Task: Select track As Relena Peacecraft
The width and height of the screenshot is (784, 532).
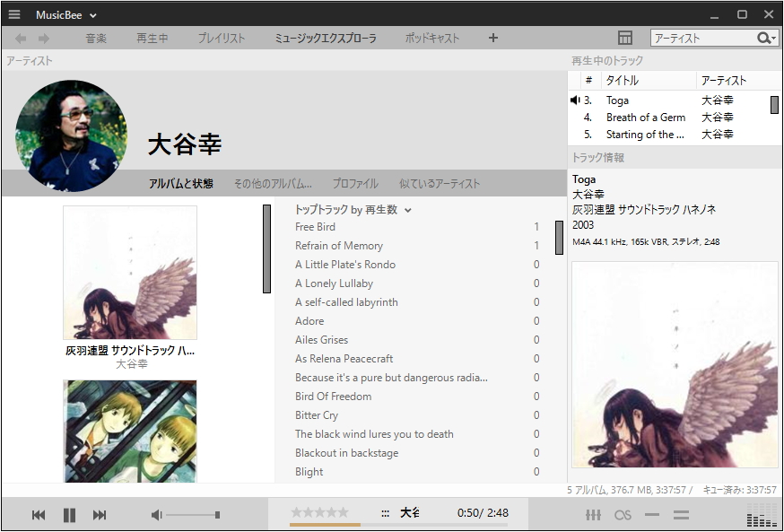Action: point(417,359)
